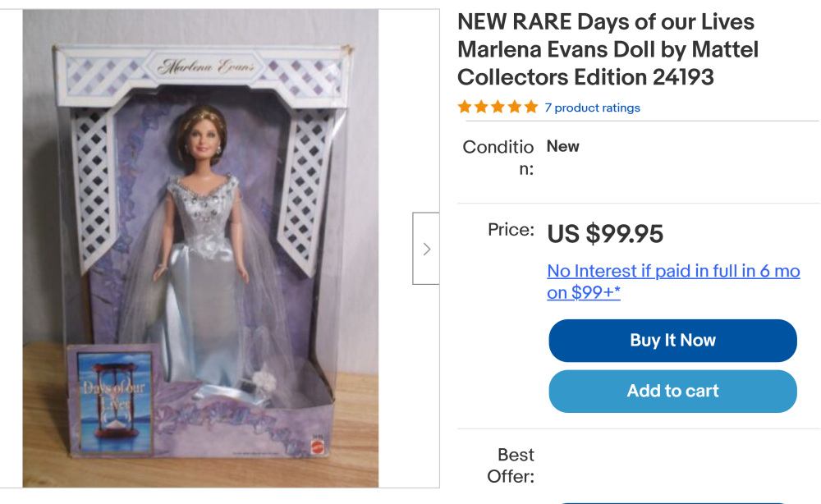
Task: Open the 7 product ratings link
Action: [x=592, y=108]
